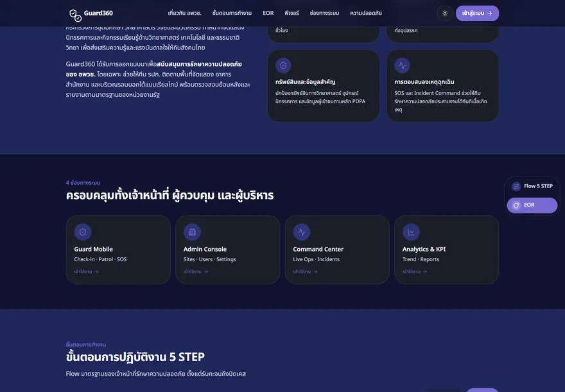Click the ทรัพย์สินและข้อมูลสำคัญ card heading
565x392 pixels.
[306, 82]
